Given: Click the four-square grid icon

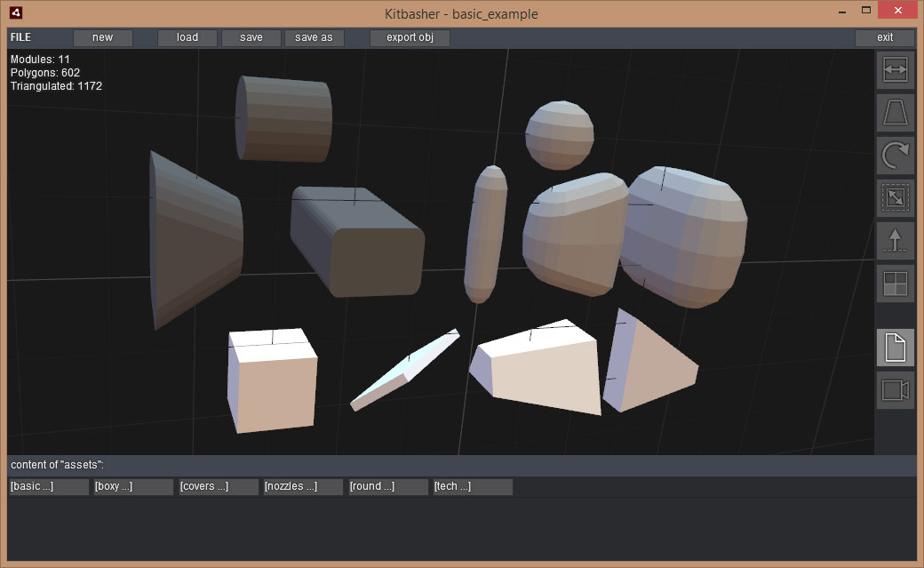Looking at the screenshot, I should 895,284.
